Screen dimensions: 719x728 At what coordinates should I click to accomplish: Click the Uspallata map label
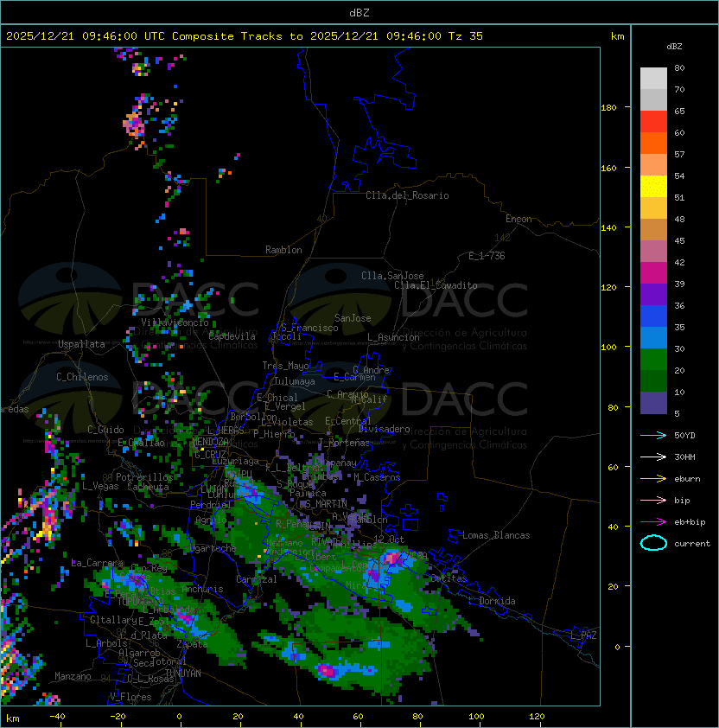point(82,344)
